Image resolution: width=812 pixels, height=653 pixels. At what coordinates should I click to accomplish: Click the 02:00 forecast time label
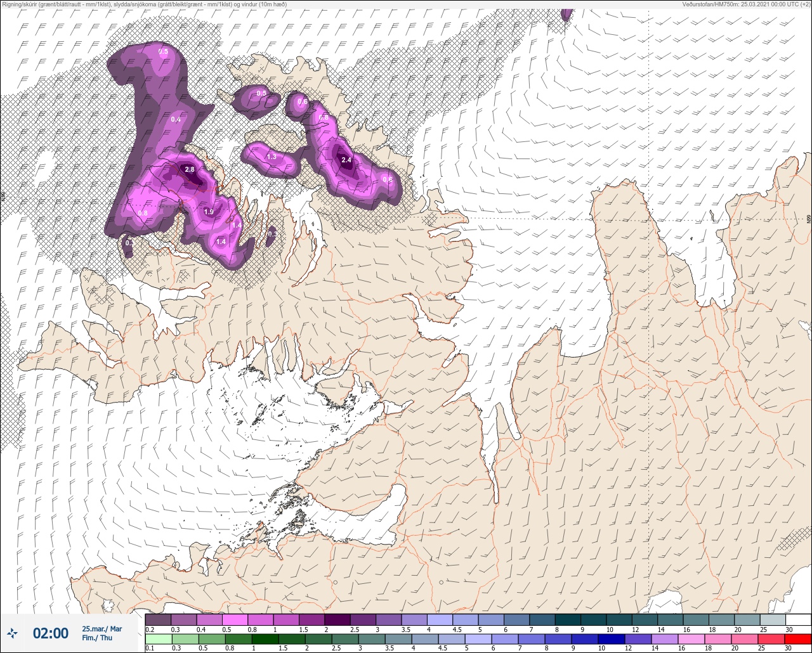(51, 633)
